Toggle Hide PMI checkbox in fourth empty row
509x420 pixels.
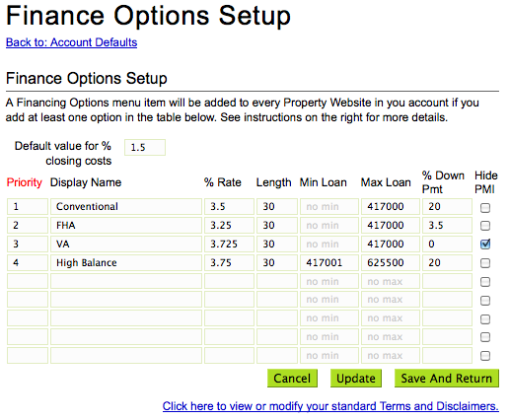click(x=485, y=337)
